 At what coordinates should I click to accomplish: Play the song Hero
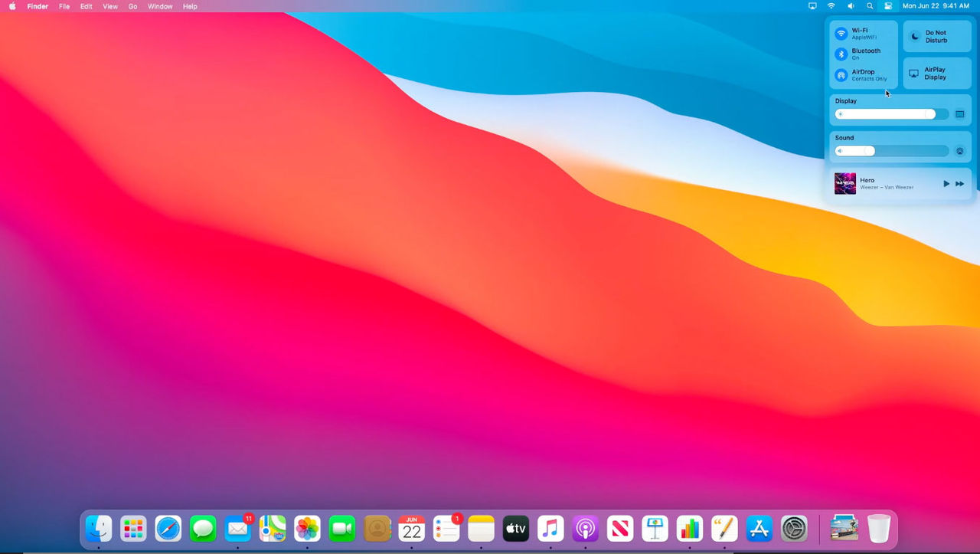click(946, 184)
